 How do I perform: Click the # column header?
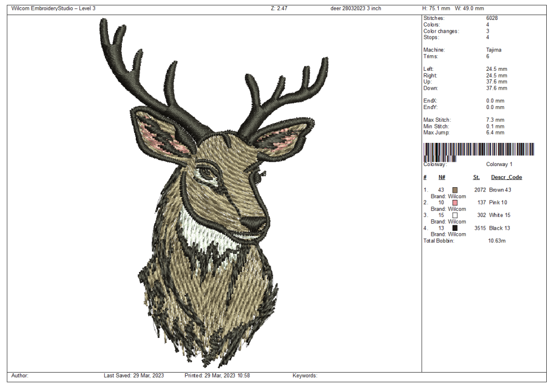point(425,178)
